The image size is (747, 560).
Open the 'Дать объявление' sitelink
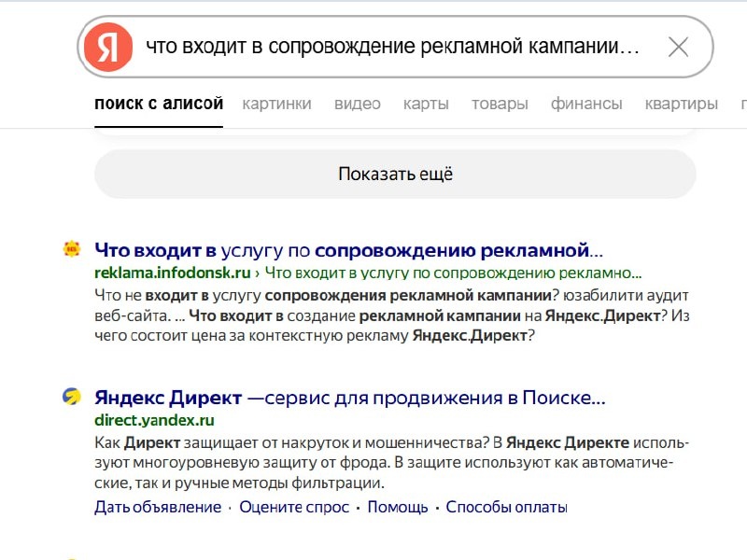point(158,507)
